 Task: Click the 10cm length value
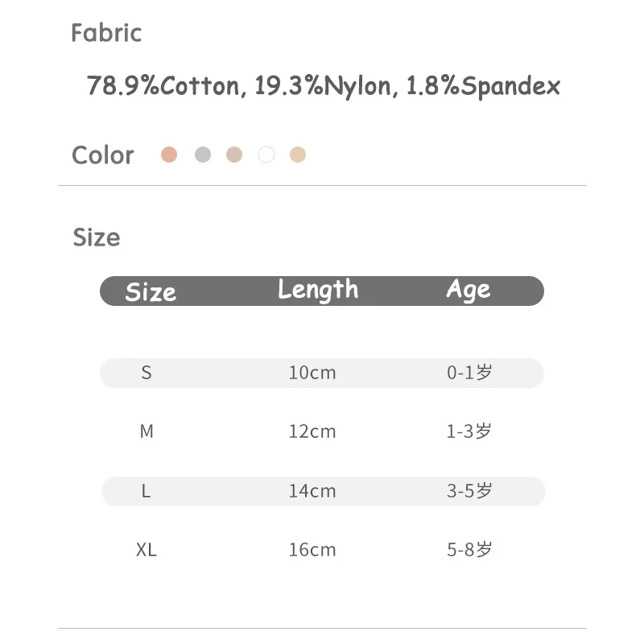click(x=312, y=373)
